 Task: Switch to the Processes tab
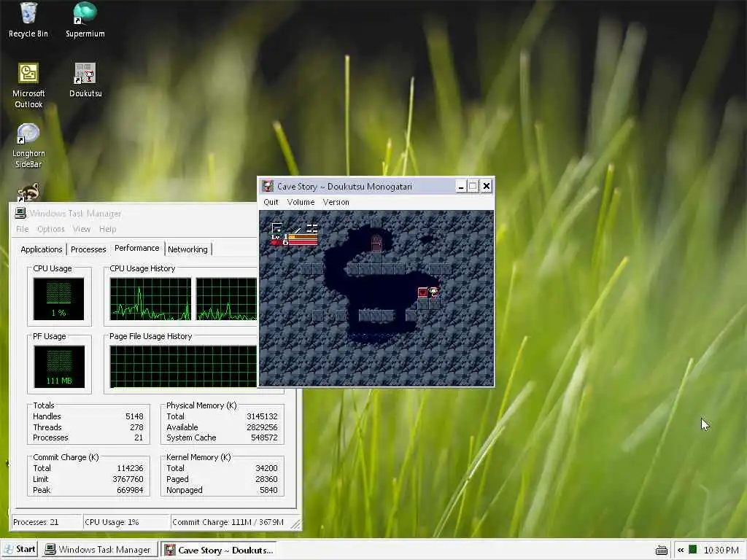click(88, 249)
